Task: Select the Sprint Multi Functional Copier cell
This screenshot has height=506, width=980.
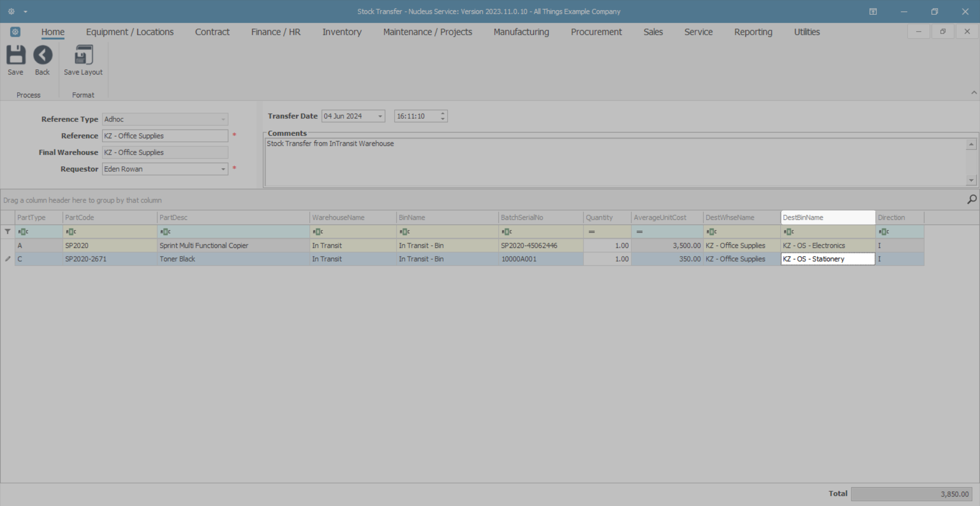Action: pos(233,245)
